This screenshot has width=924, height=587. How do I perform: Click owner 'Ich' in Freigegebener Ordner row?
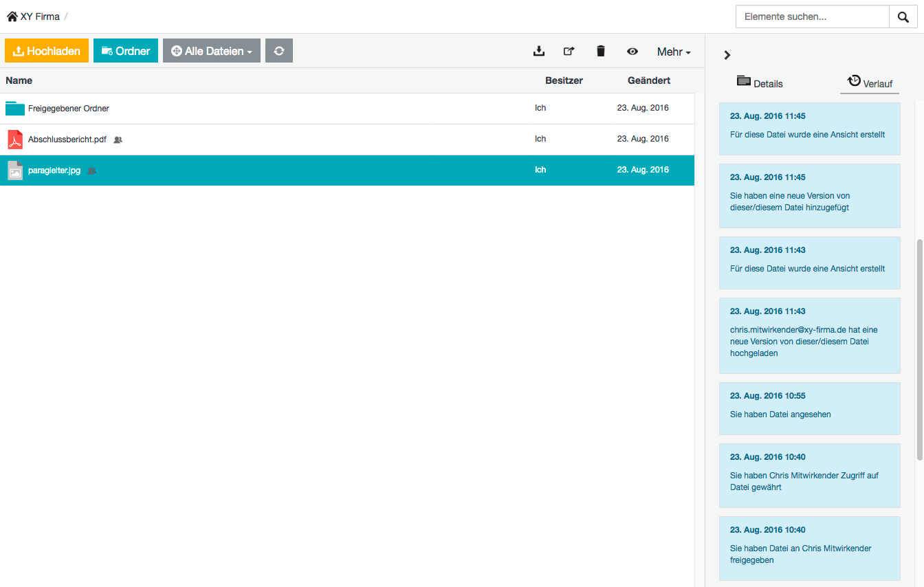tap(540, 108)
